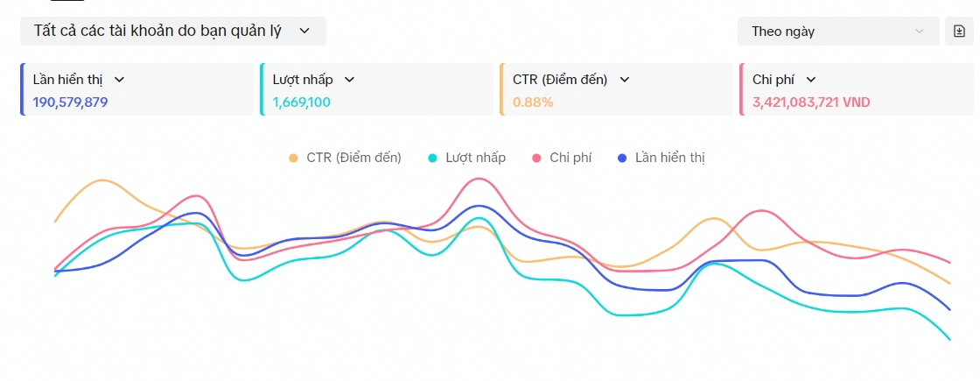Select the 0.88% CTR metric card
980x381 pixels.
(617, 89)
